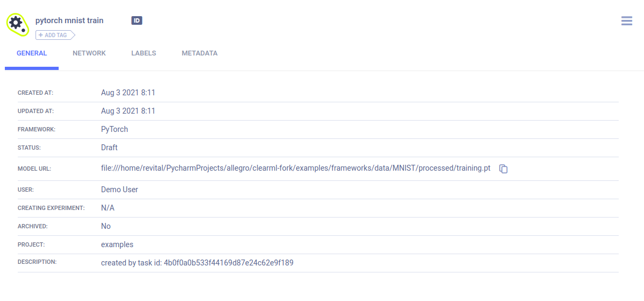Click the Demo User value
Viewport: 644px width, 301px height.
[119, 190]
